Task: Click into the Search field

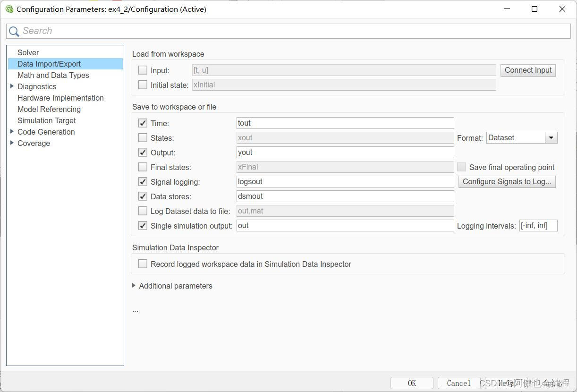Action: (288, 31)
